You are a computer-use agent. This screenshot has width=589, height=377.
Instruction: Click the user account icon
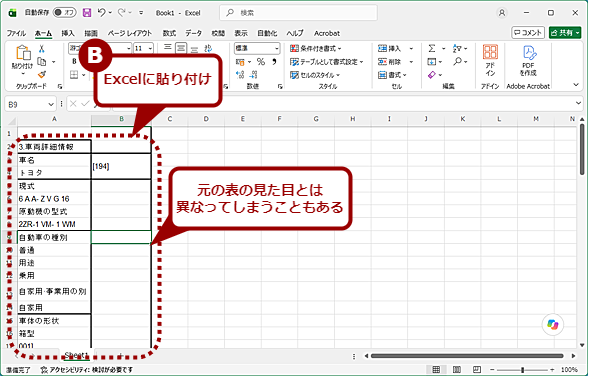point(501,13)
